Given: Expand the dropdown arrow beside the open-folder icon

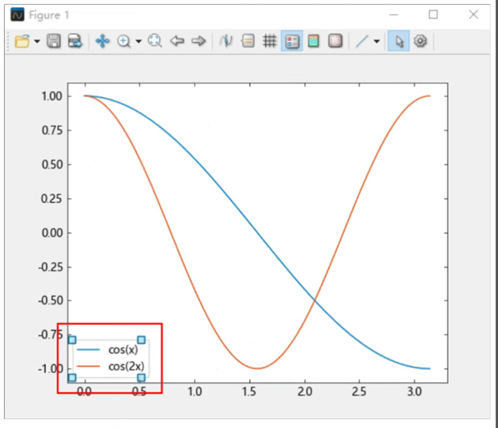Looking at the screenshot, I should [x=37, y=42].
